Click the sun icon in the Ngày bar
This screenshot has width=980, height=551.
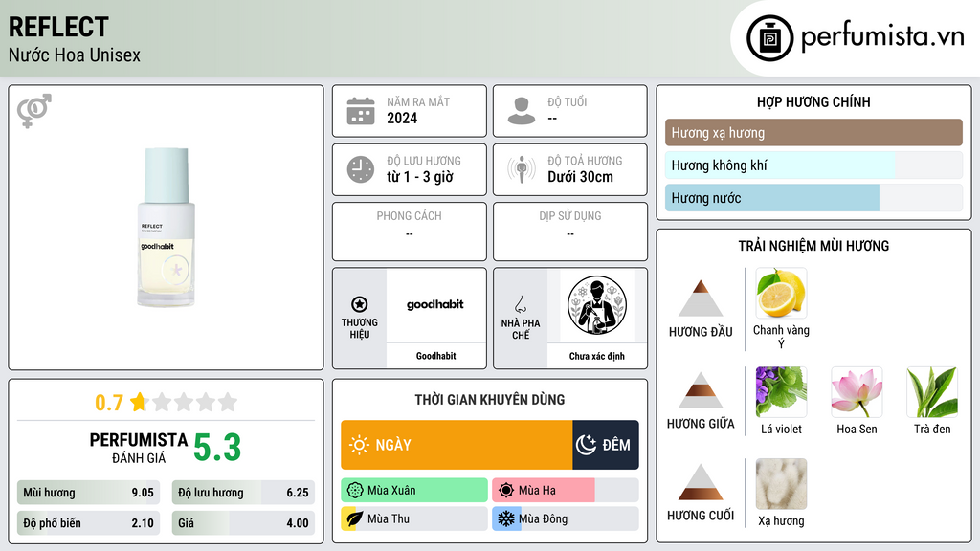tap(360, 445)
